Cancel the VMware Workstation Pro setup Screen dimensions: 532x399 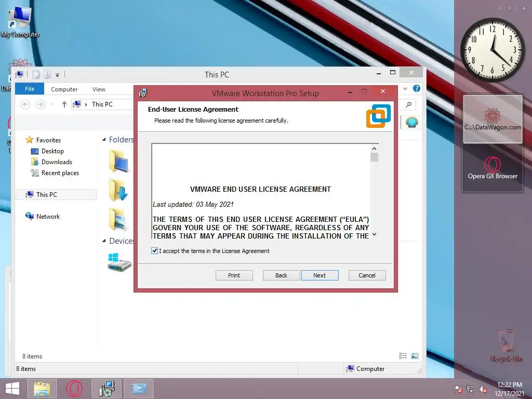(x=367, y=275)
